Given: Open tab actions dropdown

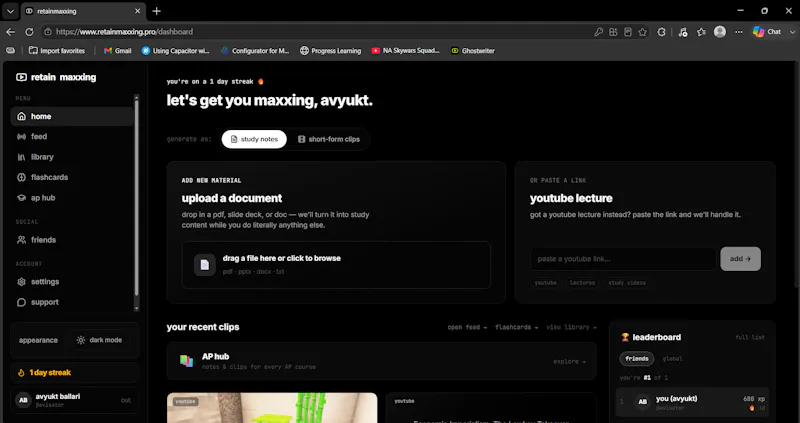Looking at the screenshot, I should tap(10, 11).
